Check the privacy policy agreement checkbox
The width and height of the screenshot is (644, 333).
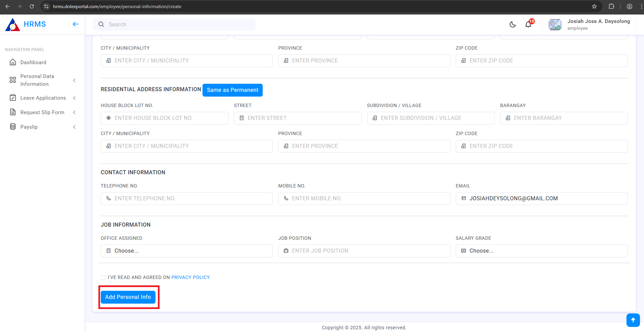tap(103, 278)
